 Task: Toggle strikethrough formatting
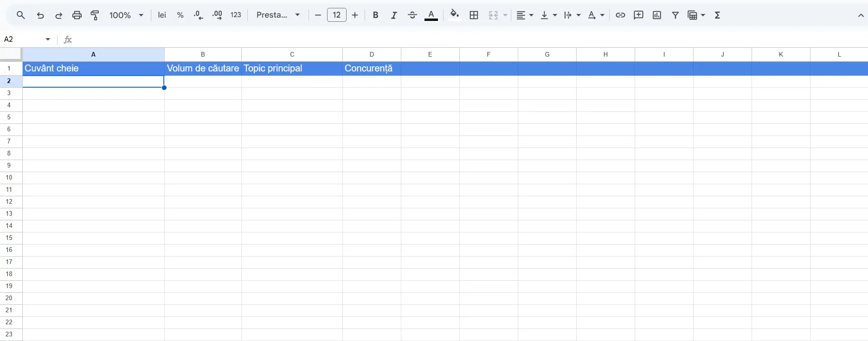click(x=412, y=15)
